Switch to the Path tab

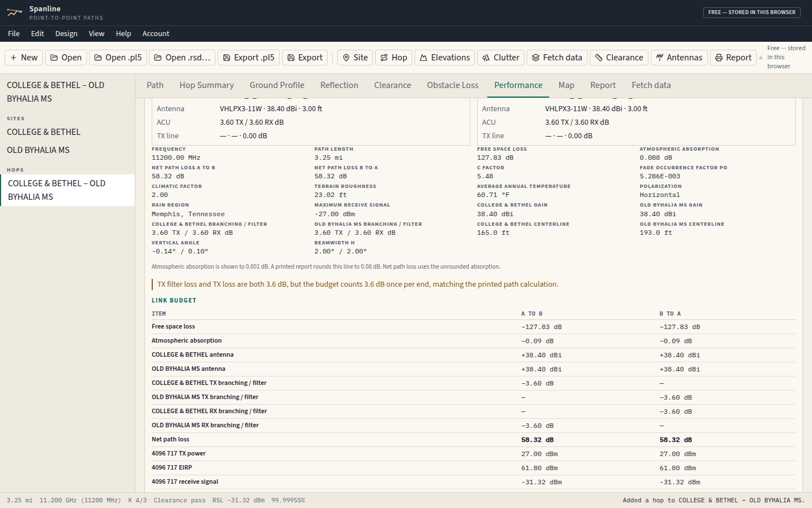pos(155,85)
